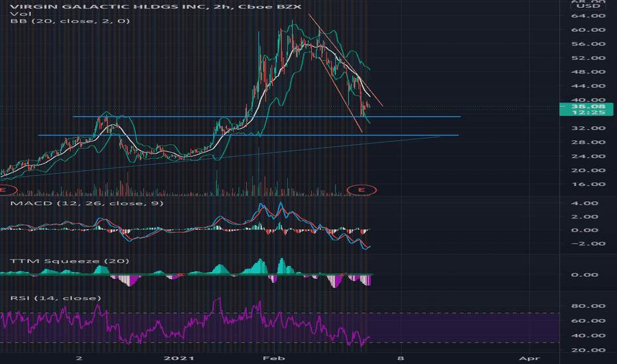Click the 8 date label on time axis
The height and width of the screenshot is (364, 617).
(x=401, y=358)
